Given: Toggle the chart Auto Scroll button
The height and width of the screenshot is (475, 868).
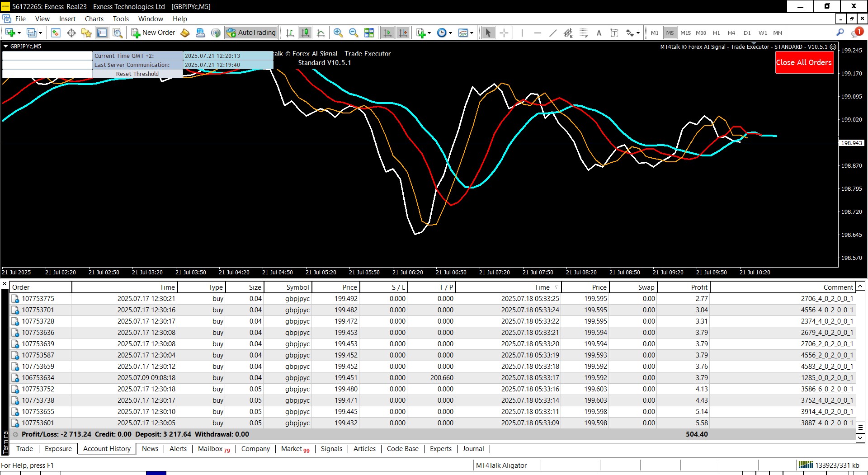Looking at the screenshot, I should pyautogui.click(x=387, y=33).
